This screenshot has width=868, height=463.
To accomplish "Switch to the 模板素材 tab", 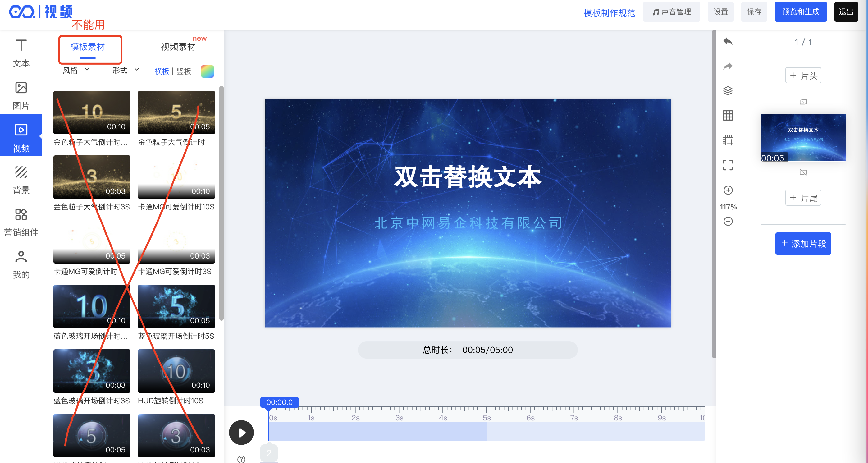I will coord(88,47).
